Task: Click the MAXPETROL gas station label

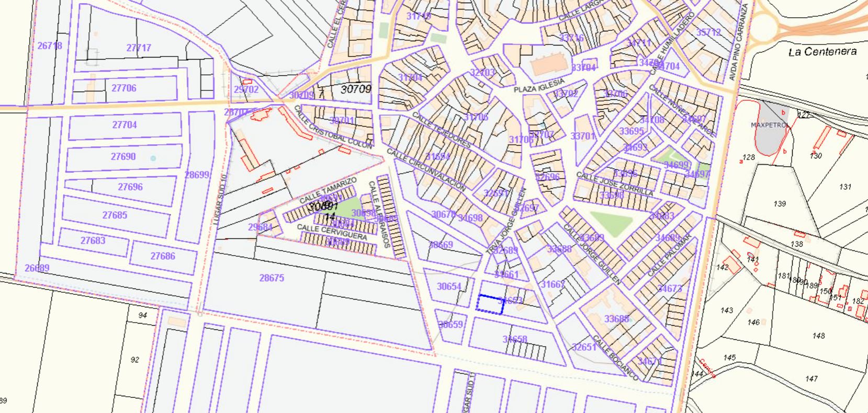Action: pyautogui.click(x=769, y=125)
